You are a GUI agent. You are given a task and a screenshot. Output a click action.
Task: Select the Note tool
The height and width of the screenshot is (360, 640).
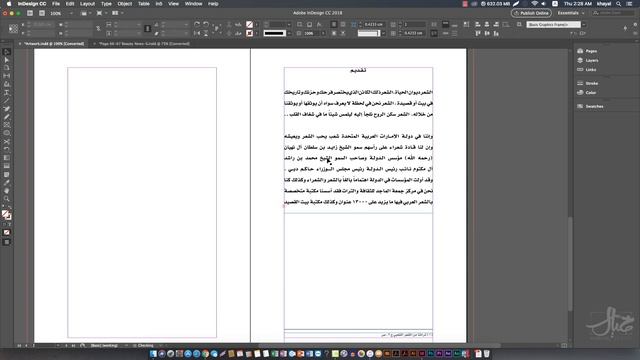coord(7,174)
